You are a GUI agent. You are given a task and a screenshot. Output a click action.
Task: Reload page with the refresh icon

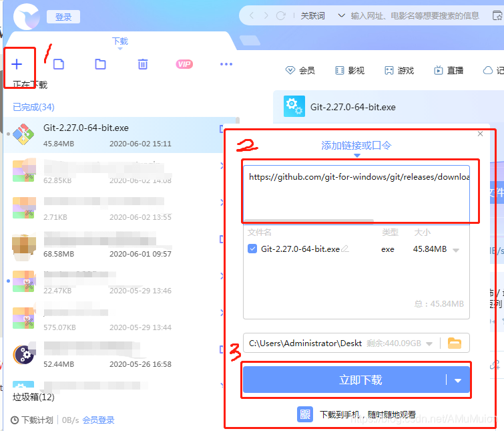point(280,15)
